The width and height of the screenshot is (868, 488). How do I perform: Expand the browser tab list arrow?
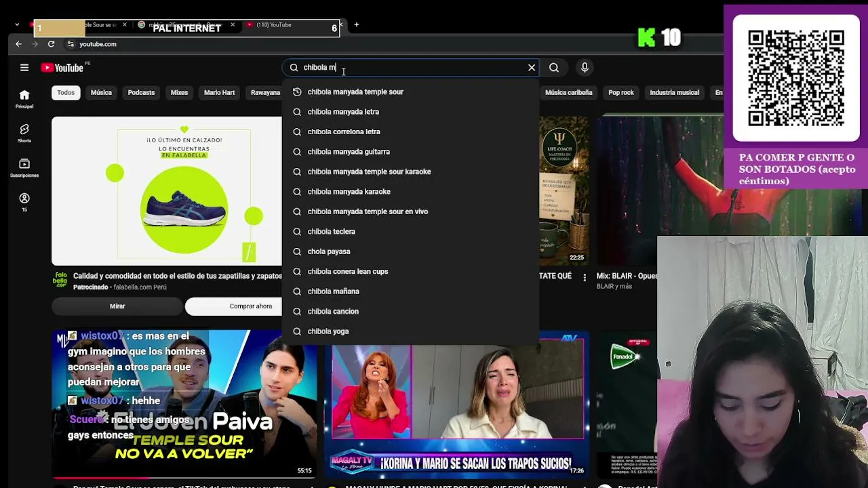pos(17,25)
